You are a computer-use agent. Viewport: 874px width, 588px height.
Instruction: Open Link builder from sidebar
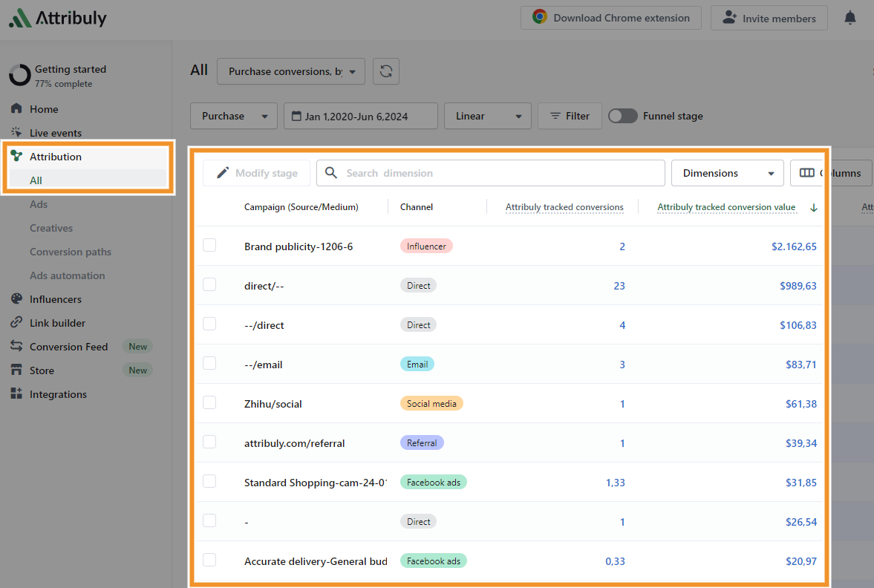[57, 323]
